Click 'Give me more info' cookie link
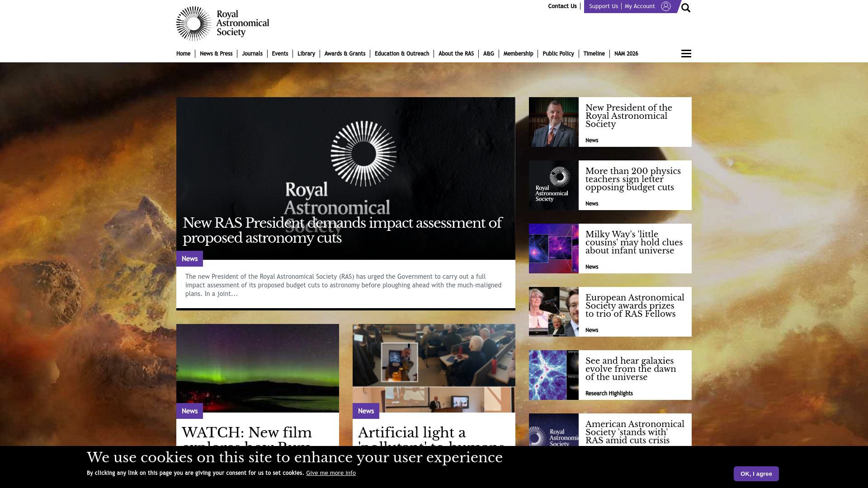The image size is (868, 488). [x=331, y=473]
